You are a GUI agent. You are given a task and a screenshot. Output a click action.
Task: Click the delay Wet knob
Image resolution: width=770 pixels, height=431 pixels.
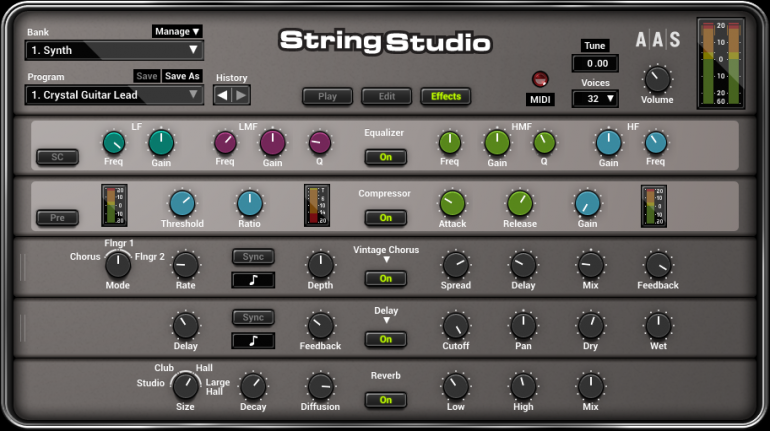tap(658, 325)
